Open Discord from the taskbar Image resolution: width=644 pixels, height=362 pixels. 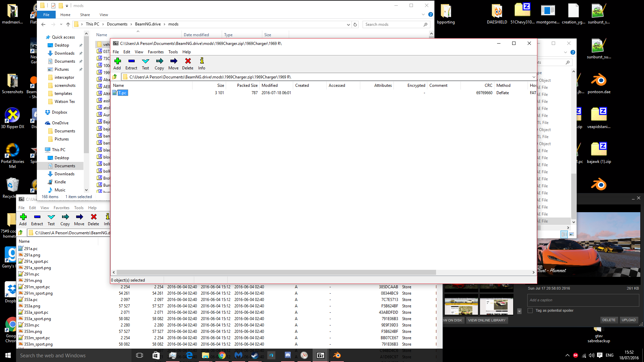(x=287, y=355)
